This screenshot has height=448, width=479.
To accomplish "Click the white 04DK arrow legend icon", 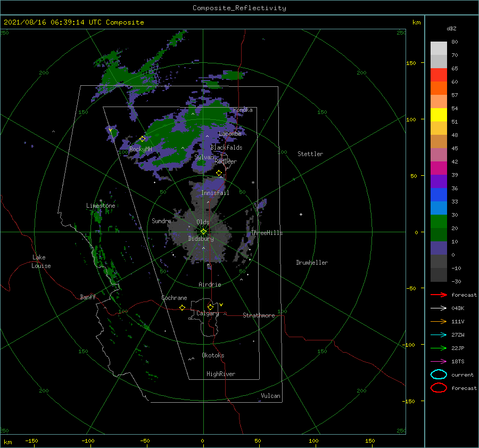I will coord(439,308).
